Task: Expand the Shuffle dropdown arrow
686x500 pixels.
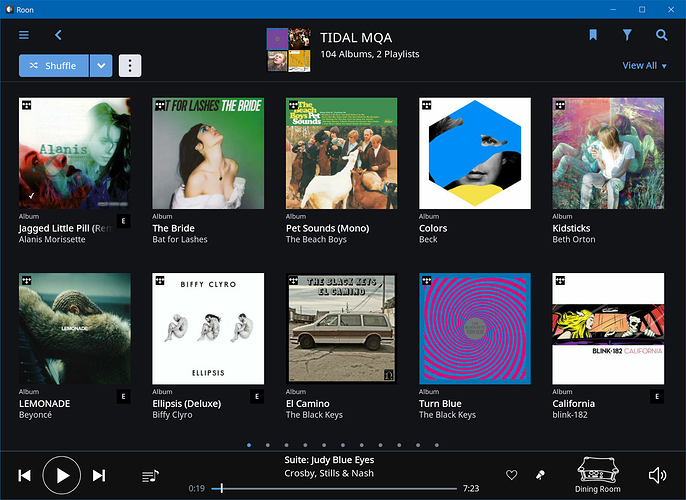Action: (101, 66)
